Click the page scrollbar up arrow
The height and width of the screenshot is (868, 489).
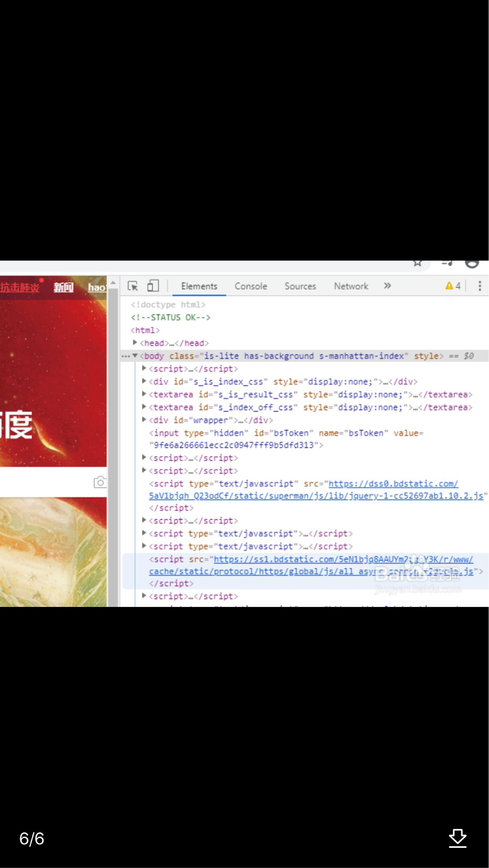113,283
